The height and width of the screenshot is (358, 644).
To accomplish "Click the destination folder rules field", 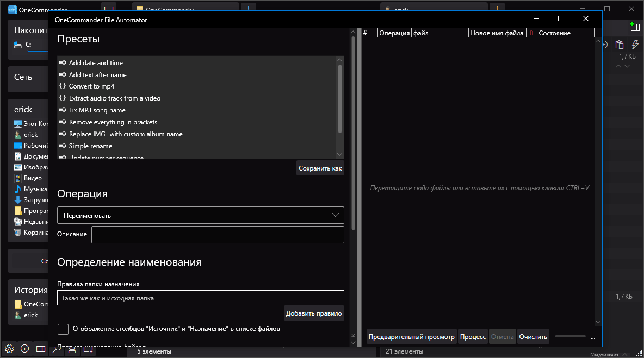I will click(x=200, y=298).
